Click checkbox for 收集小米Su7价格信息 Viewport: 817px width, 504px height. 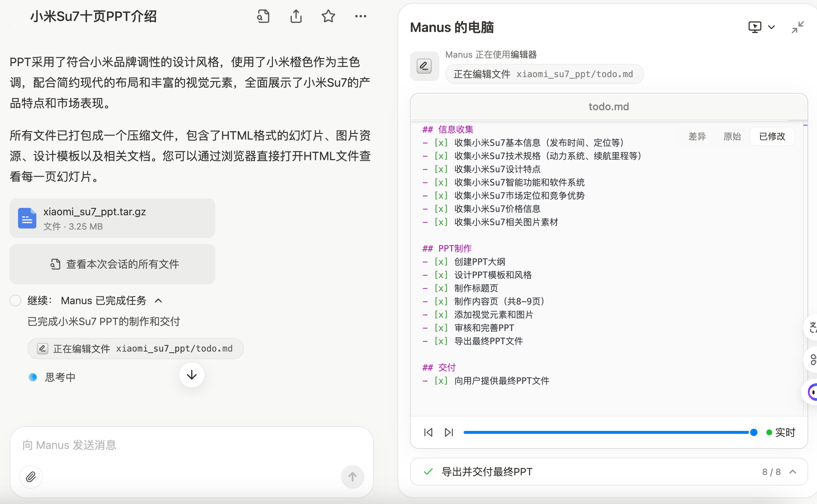coord(441,209)
